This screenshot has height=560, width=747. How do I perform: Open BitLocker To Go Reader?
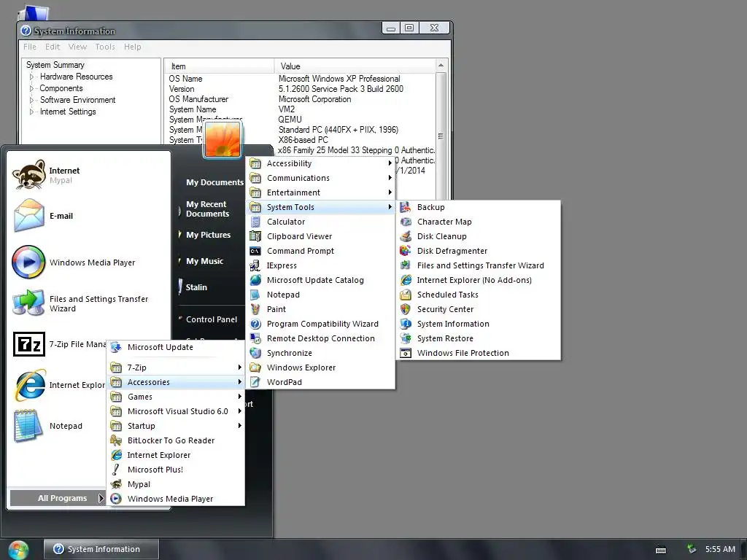[175, 440]
